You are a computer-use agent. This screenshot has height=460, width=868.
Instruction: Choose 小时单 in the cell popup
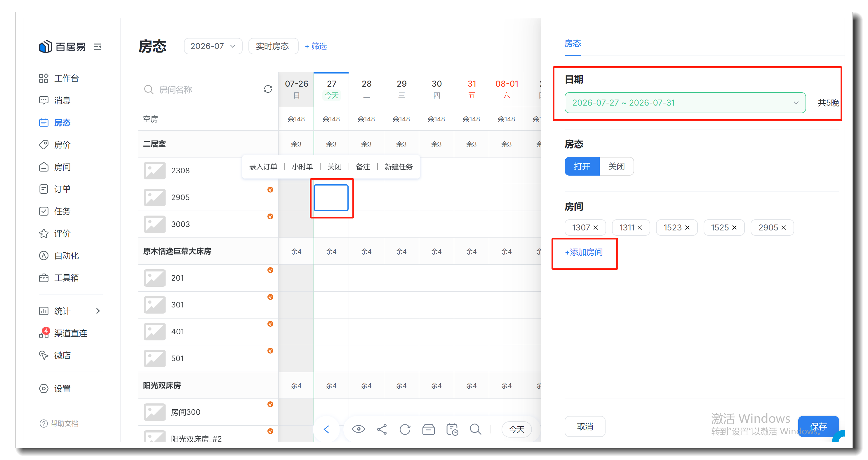(302, 167)
